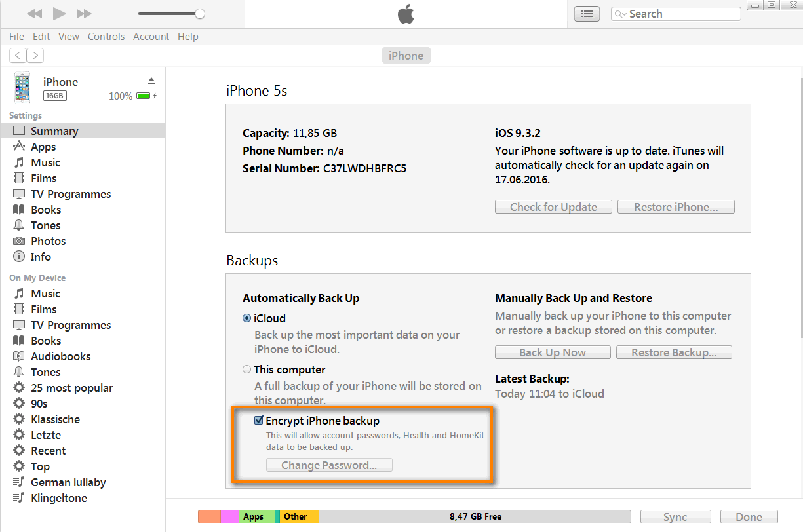Click the 8,47 GB Free storage area
803x532 pixels.
point(475,517)
